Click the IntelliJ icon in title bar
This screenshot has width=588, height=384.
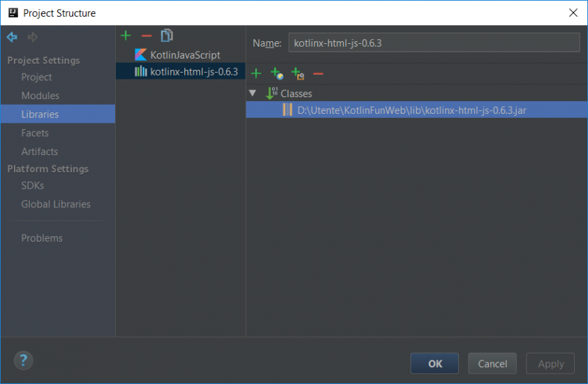point(13,13)
